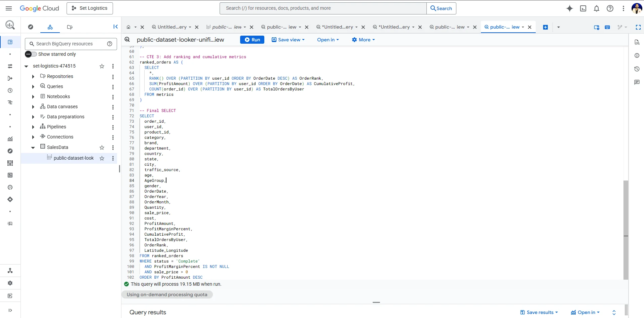Collapse the SalesData dataset node
Viewport: 644px width, 318px height.
point(33,148)
